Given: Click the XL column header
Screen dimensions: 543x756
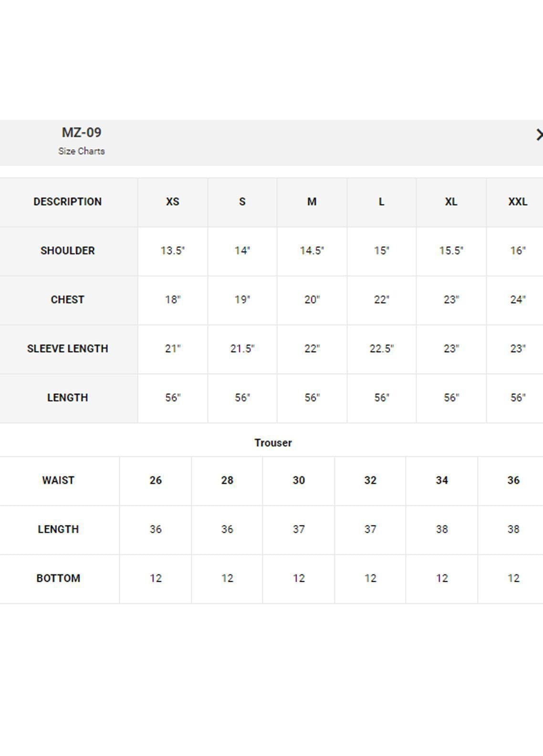Looking at the screenshot, I should pos(451,202).
